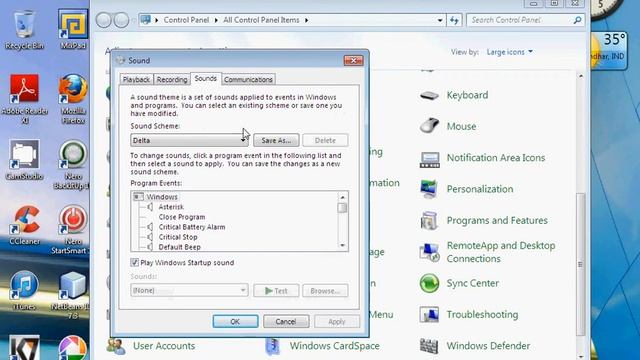Open the Sync Center icon

click(x=429, y=283)
